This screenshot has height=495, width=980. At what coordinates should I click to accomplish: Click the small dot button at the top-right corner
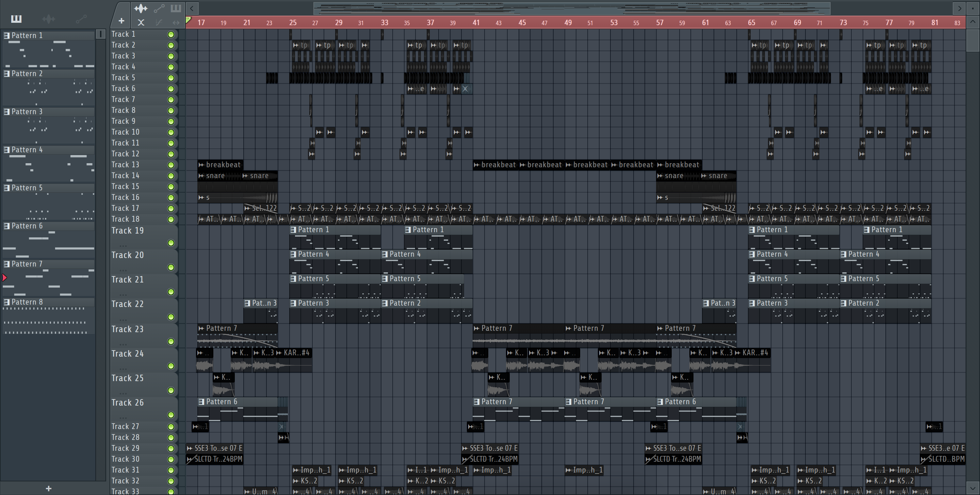tap(973, 8)
